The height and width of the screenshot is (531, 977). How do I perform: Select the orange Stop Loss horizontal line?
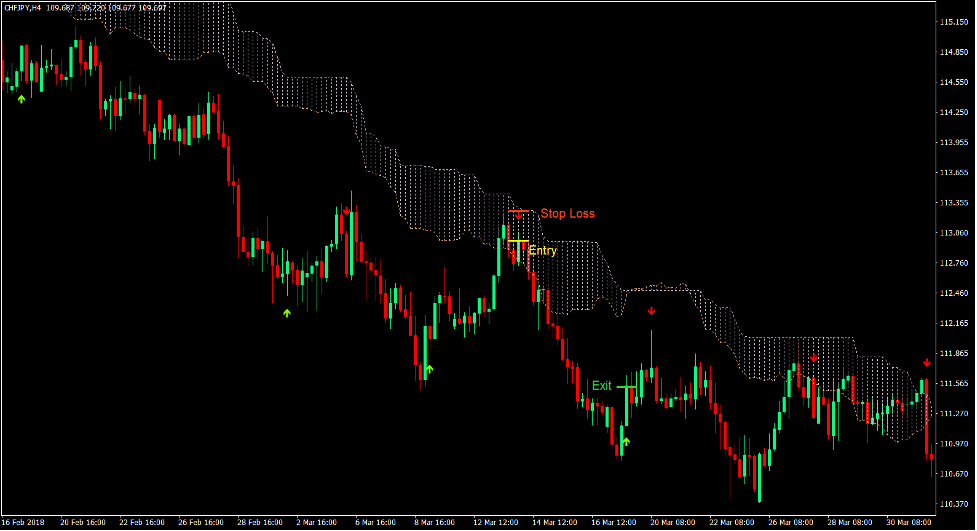(x=519, y=211)
